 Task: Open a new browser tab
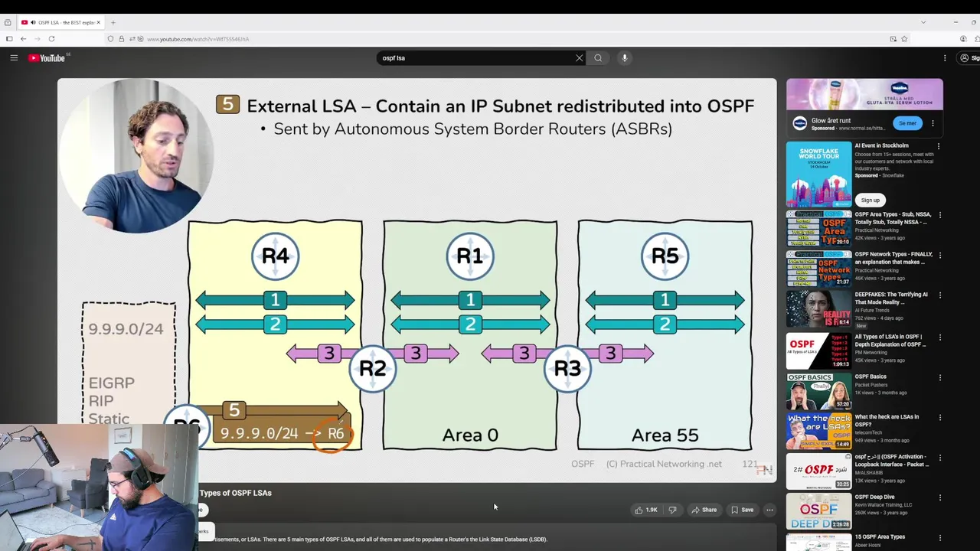click(113, 23)
